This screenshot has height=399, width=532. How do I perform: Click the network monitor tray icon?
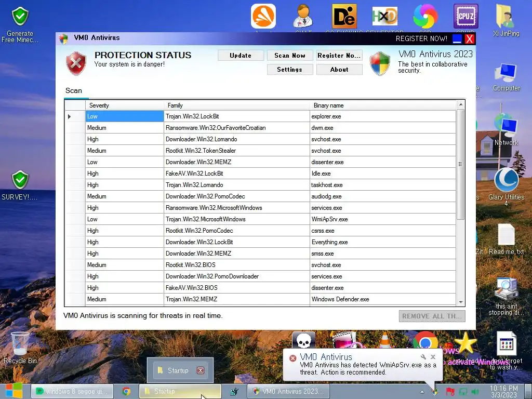463,392
